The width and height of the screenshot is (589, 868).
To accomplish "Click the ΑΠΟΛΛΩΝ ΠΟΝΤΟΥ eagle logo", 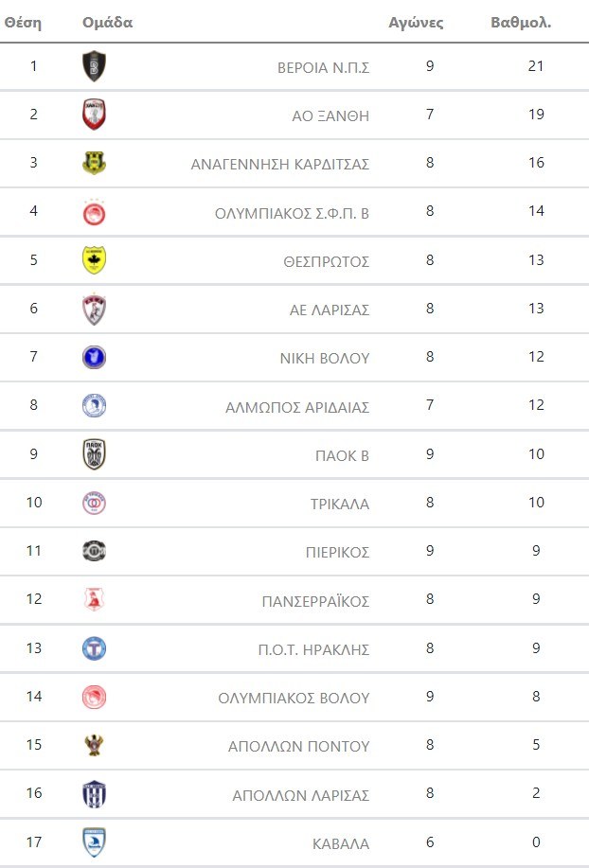I will click(x=94, y=745).
